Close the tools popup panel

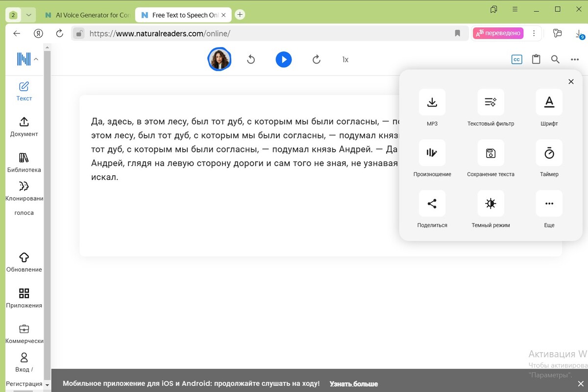(571, 82)
